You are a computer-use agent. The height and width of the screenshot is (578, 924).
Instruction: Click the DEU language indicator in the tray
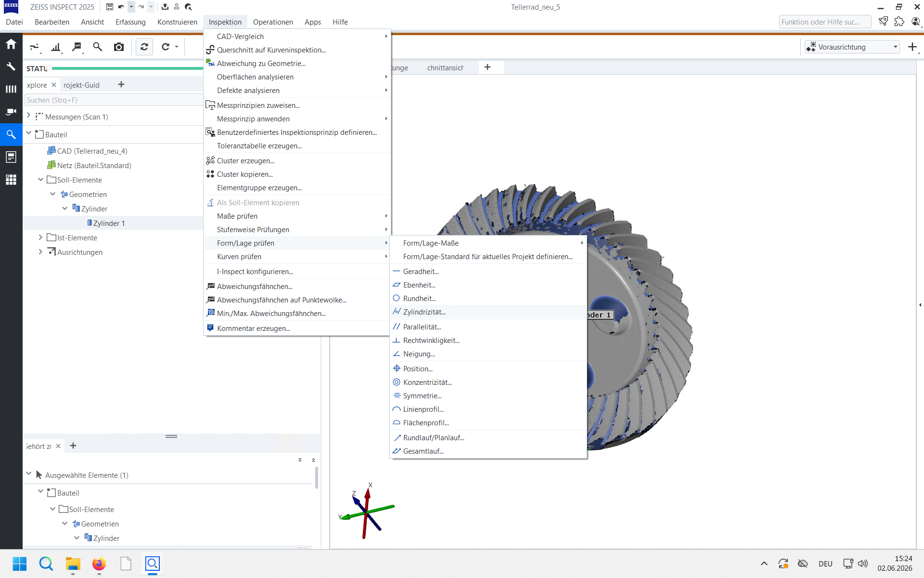[825, 564]
